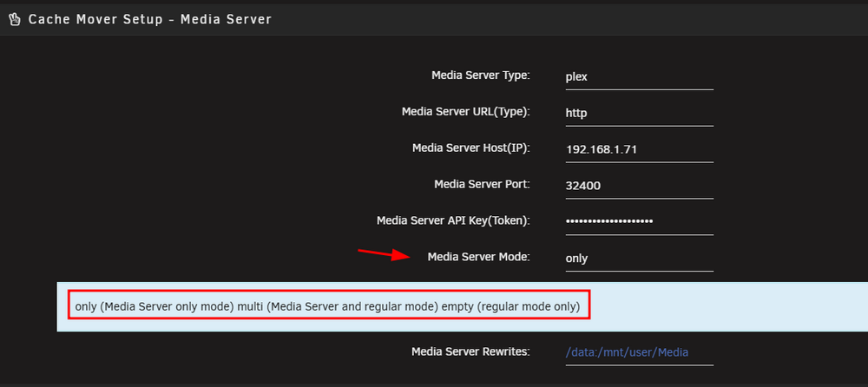Click the hand icon beside Cache Mover Setup title

[x=15, y=20]
